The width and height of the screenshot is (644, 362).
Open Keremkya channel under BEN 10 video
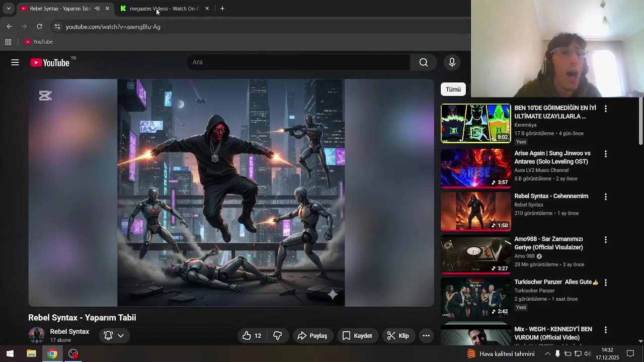pos(525,125)
